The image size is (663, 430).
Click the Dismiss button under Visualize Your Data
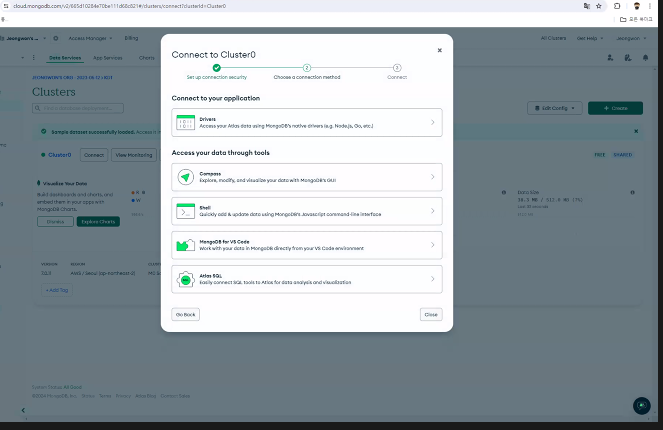(x=55, y=222)
